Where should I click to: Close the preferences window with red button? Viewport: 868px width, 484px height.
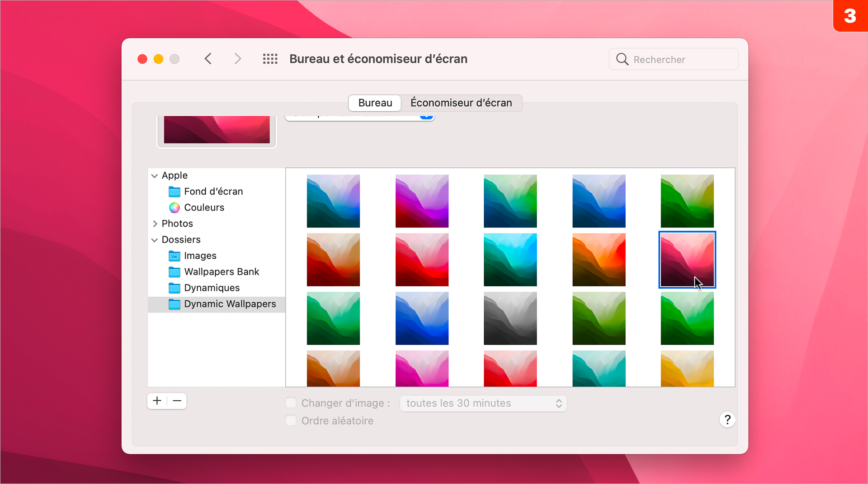click(x=142, y=59)
